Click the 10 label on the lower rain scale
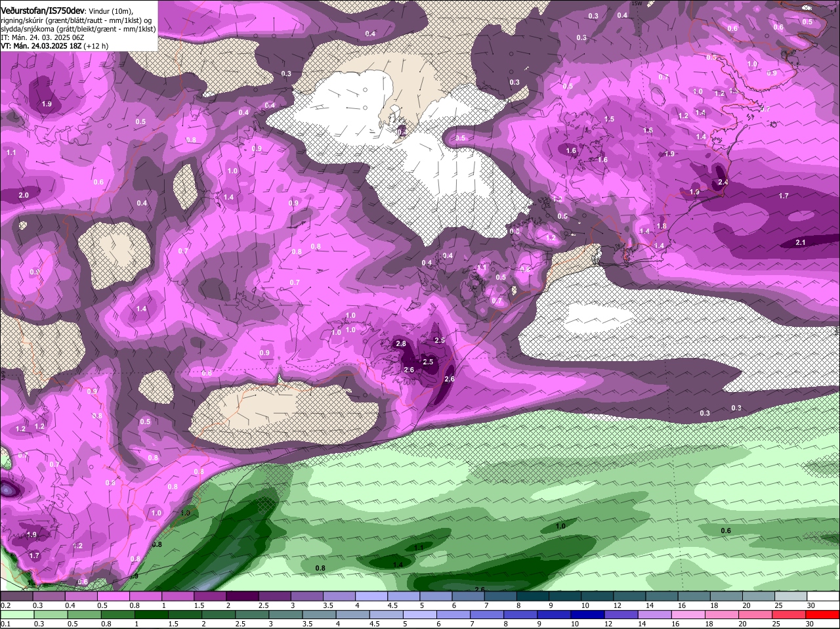 [x=575, y=624]
